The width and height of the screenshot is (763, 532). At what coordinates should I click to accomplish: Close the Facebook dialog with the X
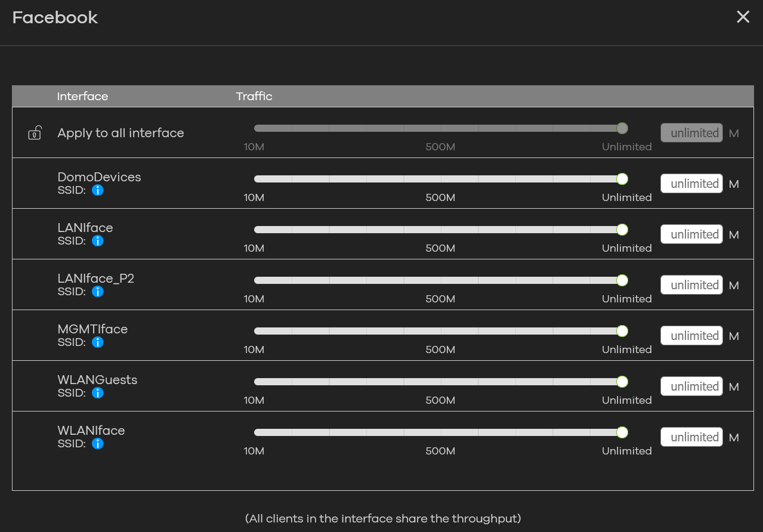(743, 17)
